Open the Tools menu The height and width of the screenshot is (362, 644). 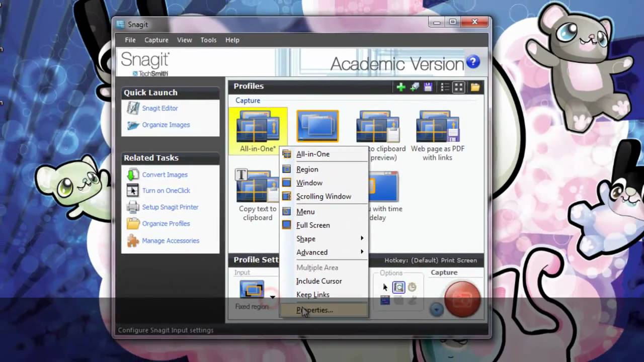tap(208, 40)
